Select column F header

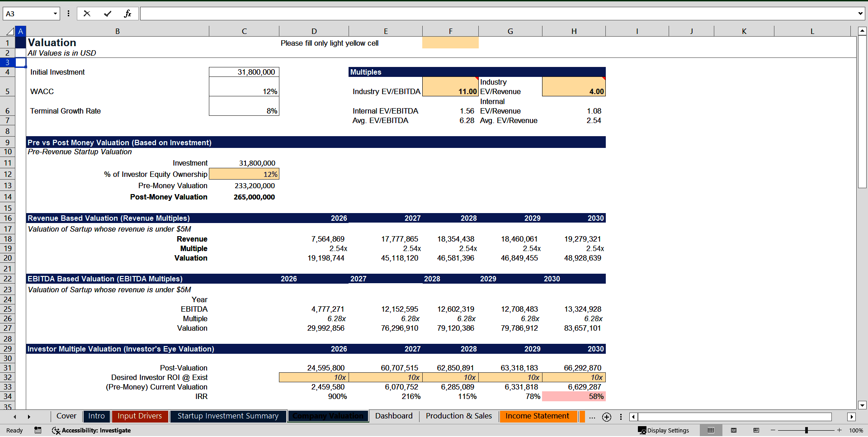[x=450, y=31]
